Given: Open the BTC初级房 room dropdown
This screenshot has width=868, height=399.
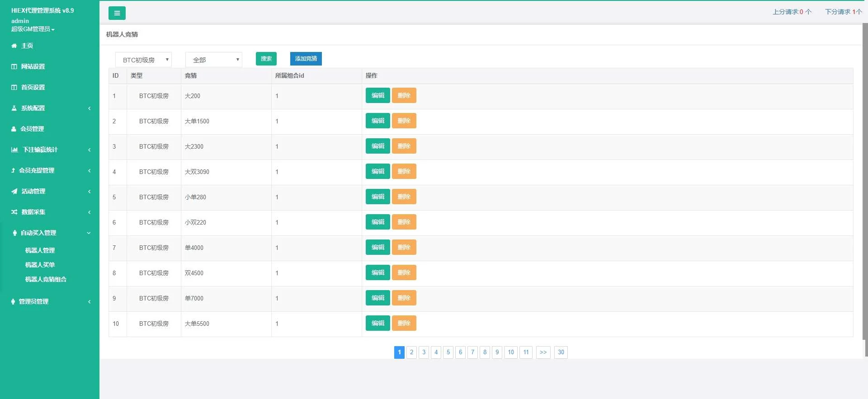Looking at the screenshot, I should [143, 60].
